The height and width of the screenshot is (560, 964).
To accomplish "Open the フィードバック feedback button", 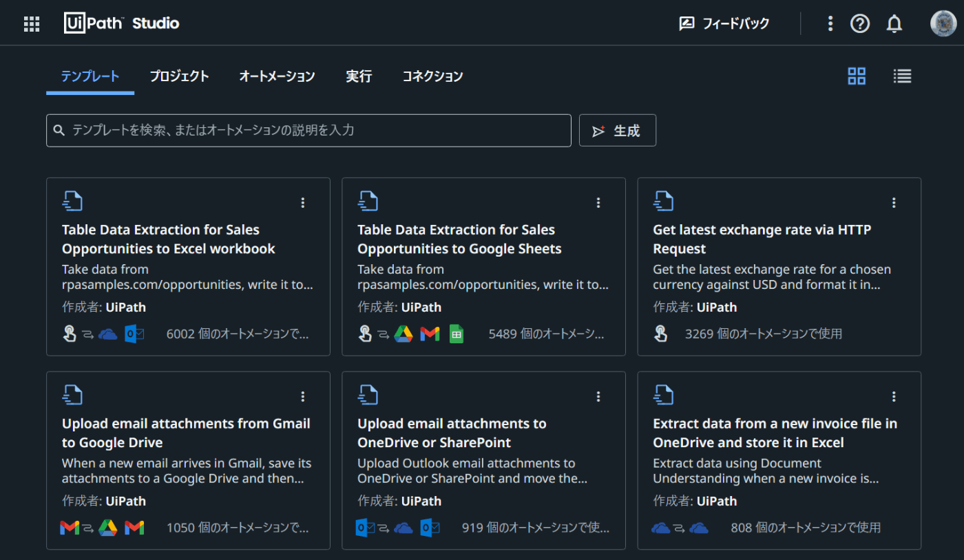I will pyautogui.click(x=724, y=23).
